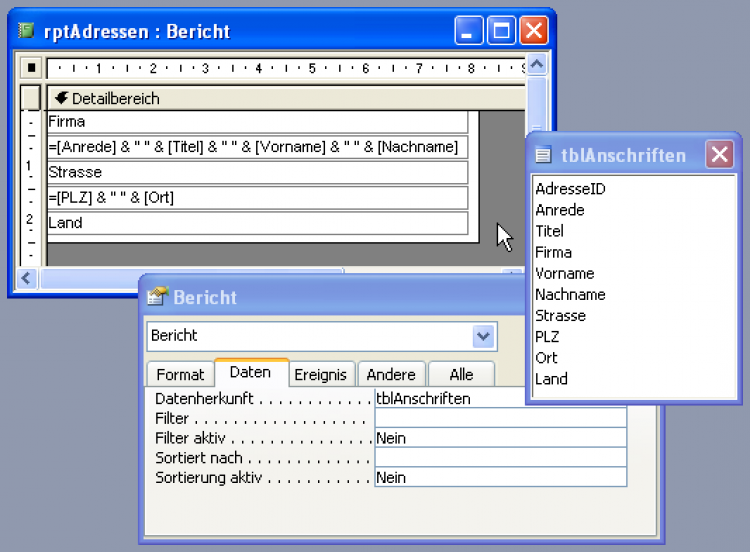
Task: Click the Sortierung aktiv value field
Action: click(500, 478)
